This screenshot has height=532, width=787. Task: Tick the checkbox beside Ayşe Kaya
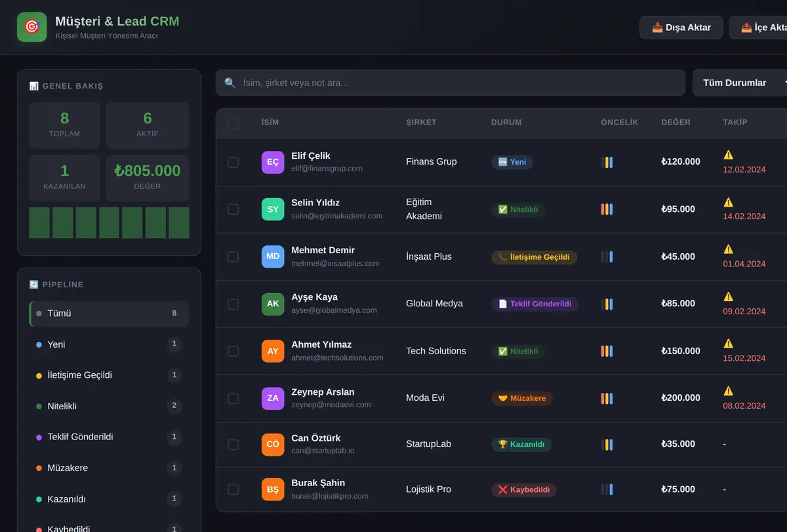(x=233, y=304)
